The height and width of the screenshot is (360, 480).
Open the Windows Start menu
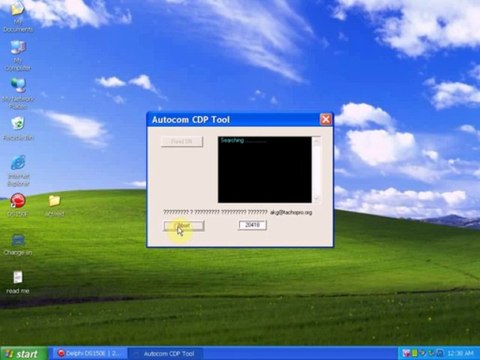coord(22,353)
